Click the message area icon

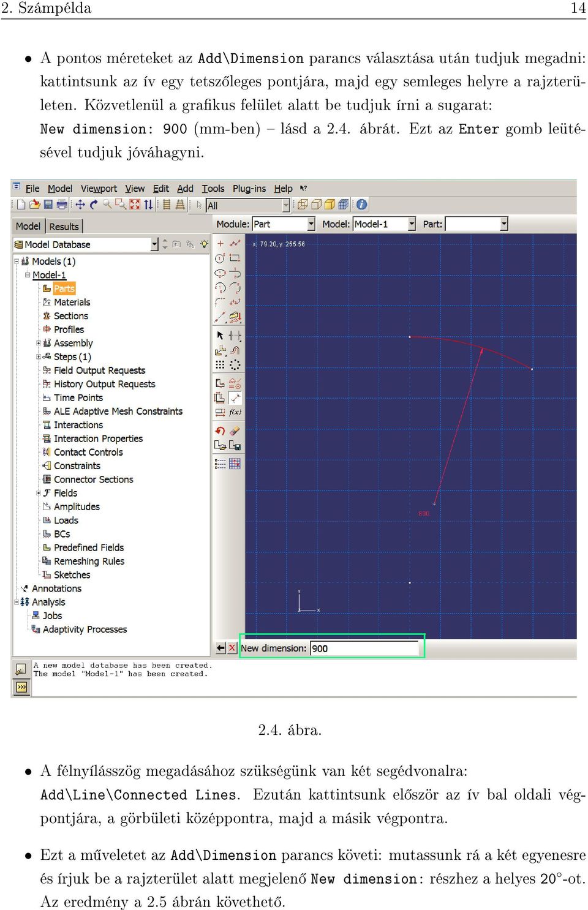point(21,669)
